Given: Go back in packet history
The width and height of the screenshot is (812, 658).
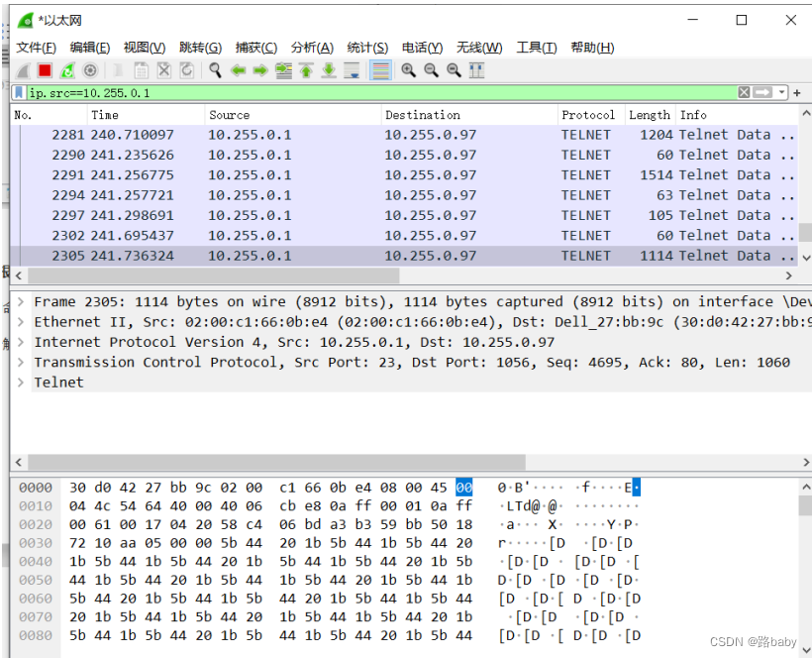Looking at the screenshot, I should click(238, 70).
